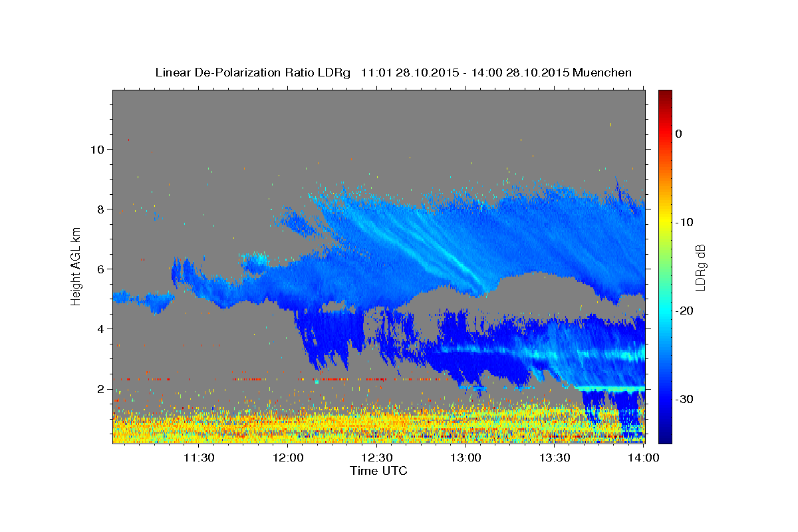Click the colorbar value '-20'
The image size is (798, 532).
pos(684,311)
